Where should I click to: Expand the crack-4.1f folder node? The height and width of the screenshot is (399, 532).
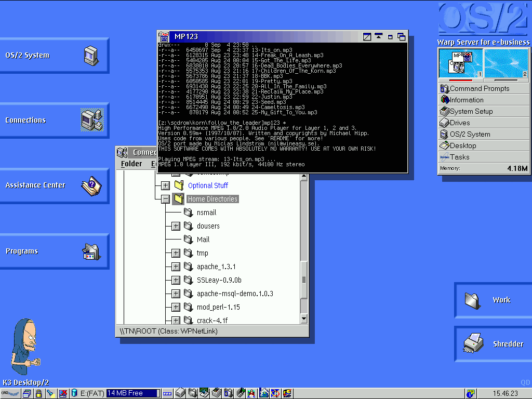176,320
